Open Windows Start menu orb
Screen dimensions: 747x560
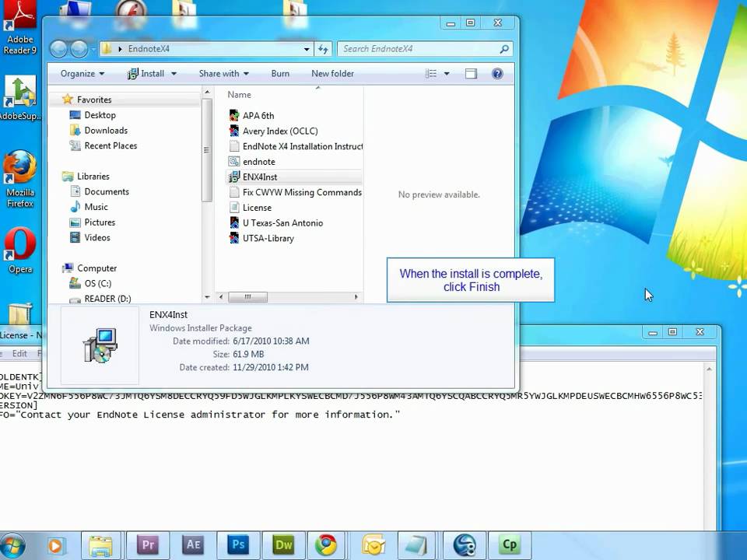point(13,546)
